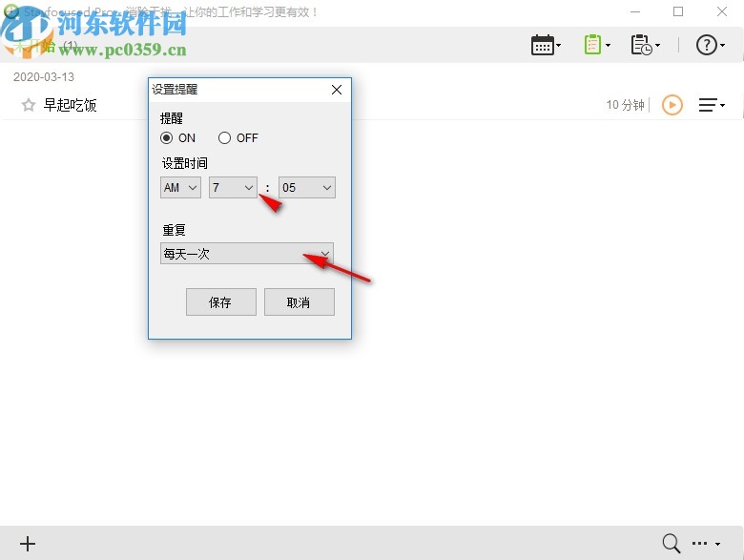Viewport: 744px width, 560px height.
Task: Click the 10 分钟 duration text
Action: [x=625, y=105]
